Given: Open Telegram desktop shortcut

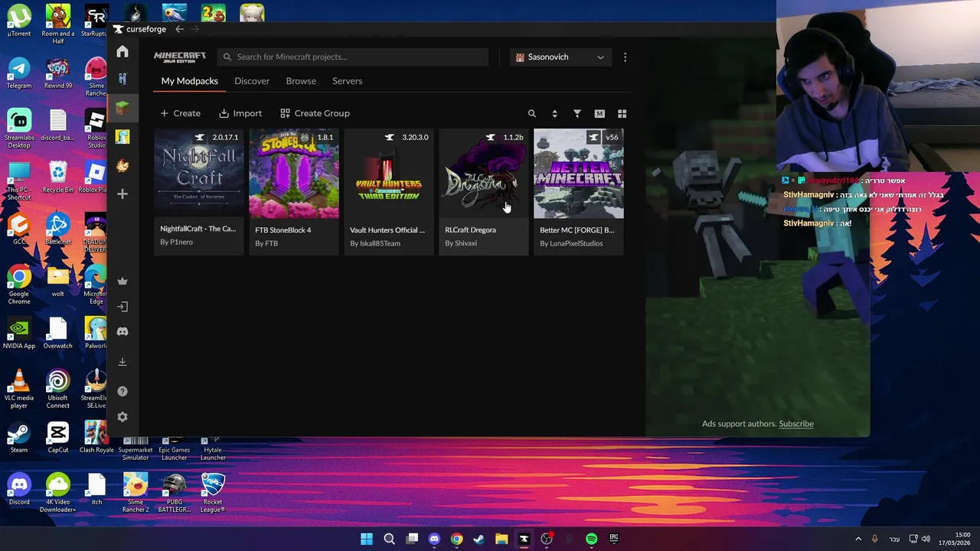Looking at the screenshot, I should 19,73.
